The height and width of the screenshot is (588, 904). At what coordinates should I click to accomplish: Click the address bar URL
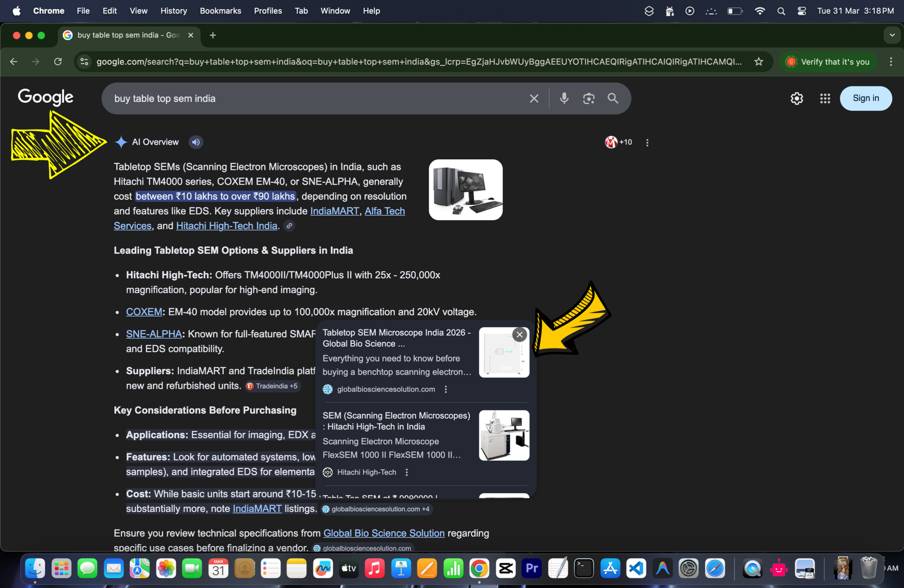[x=419, y=62]
